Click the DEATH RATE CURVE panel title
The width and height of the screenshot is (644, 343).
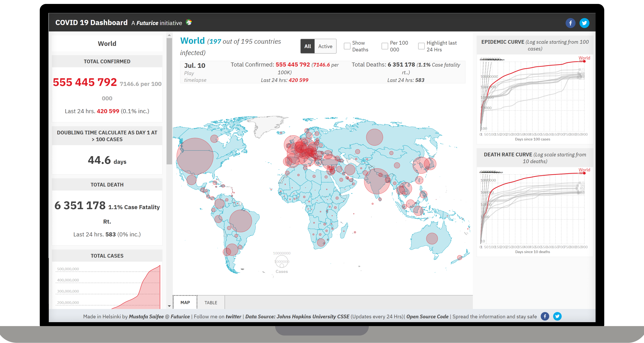click(x=535, y=158)
